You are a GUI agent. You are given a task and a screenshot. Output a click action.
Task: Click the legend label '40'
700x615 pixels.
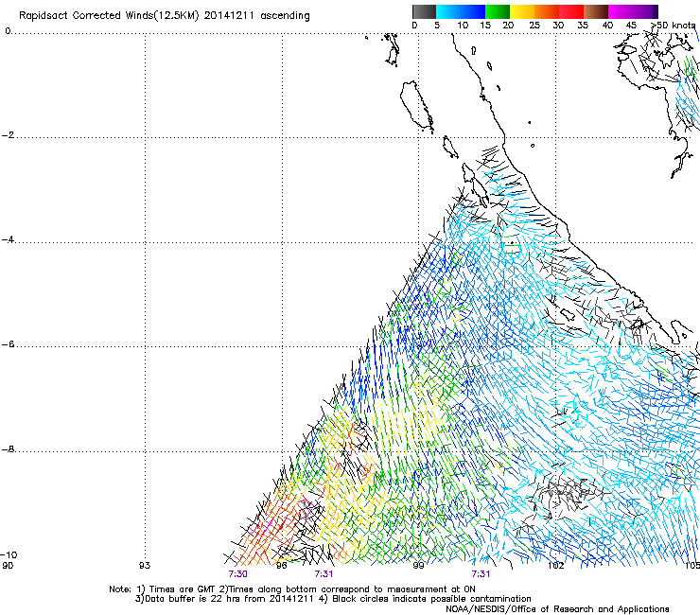pos(607,26)
